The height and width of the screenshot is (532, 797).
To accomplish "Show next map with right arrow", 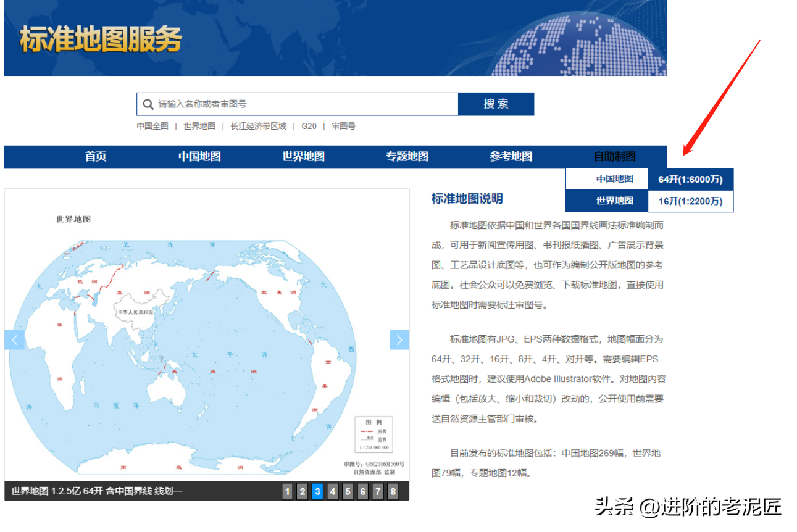I will (399, 339).
